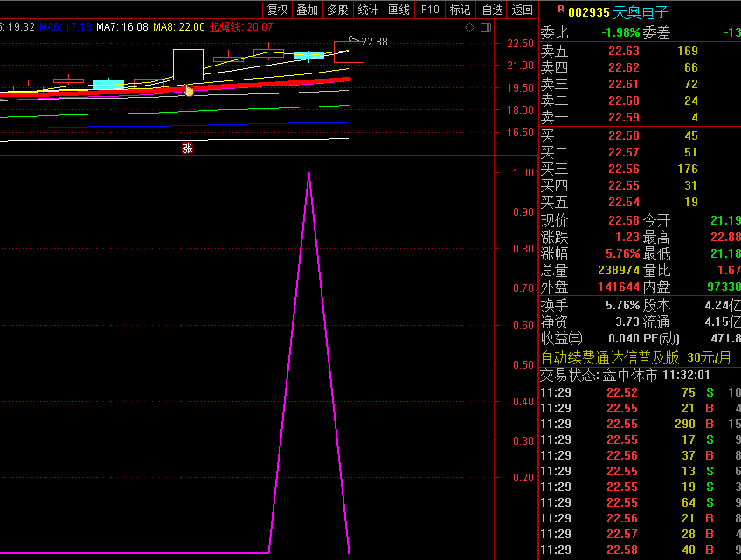Click the 自动续费通达信普及版 promotion link
Image resolution: width=741 pixels, height=560 pixels.
[x=610, y=357]
